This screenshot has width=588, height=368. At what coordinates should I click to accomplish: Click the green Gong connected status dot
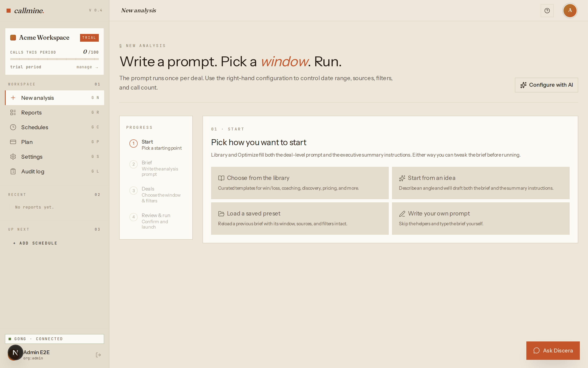tap(10, 339)
